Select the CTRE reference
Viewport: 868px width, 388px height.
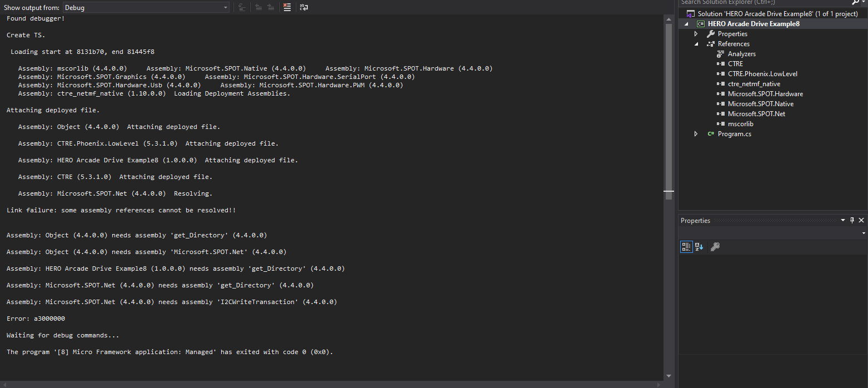735,64
